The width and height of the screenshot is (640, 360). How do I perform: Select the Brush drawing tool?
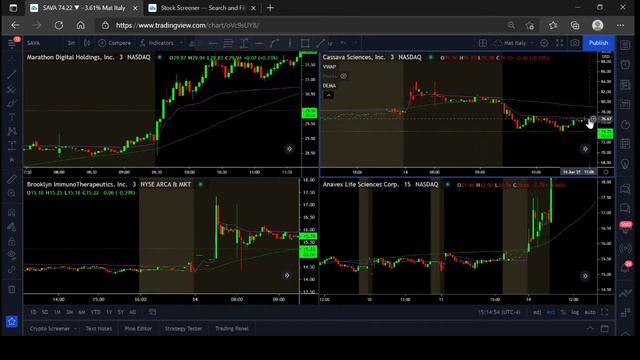point(12,103)
